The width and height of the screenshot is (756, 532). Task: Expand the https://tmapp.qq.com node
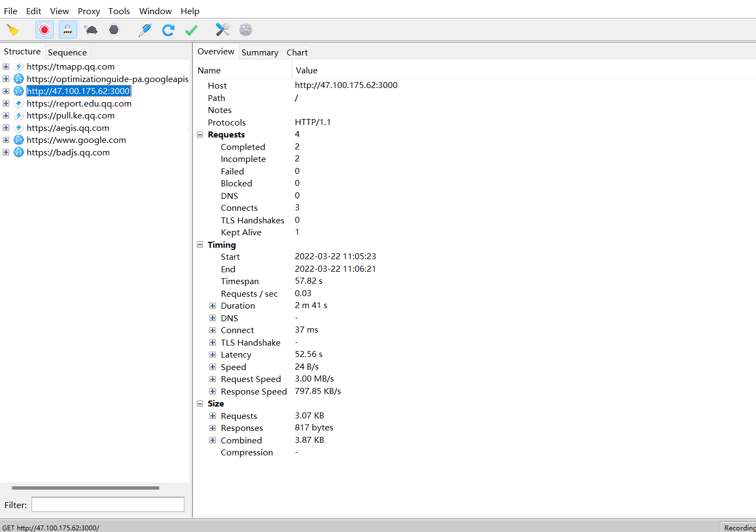[6, 66]
